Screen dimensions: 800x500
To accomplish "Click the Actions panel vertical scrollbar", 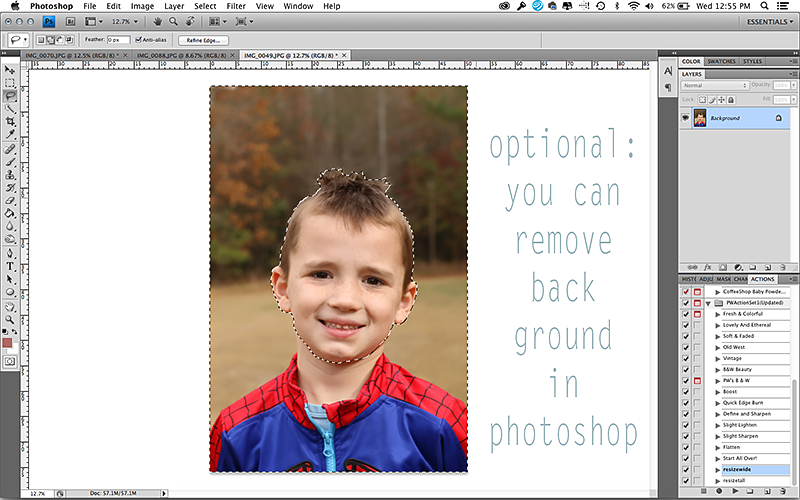I will click(x=793, y=434).
